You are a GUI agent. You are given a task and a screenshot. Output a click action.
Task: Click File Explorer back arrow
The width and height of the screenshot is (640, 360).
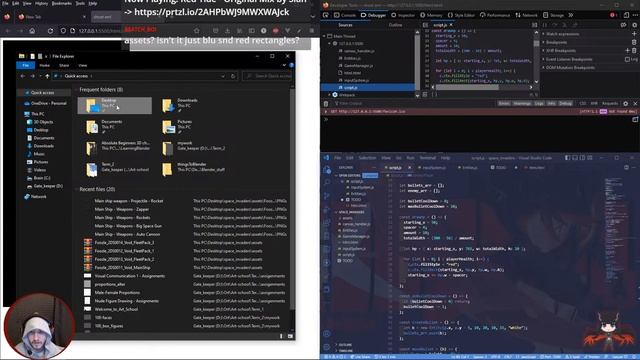coord(23,76)
